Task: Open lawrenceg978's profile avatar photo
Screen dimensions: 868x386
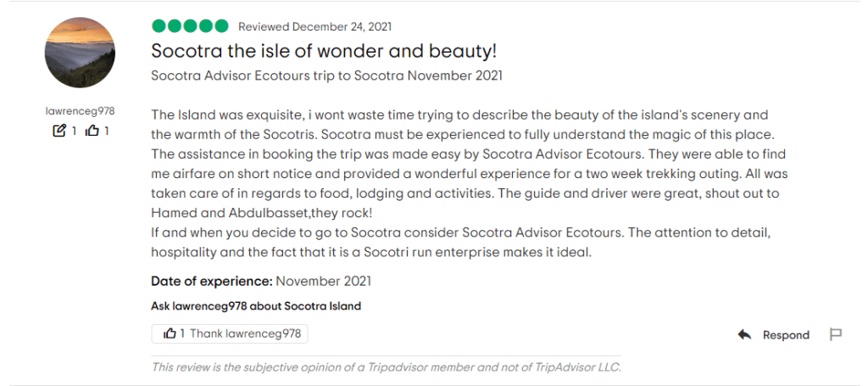Action: point(80,53)
